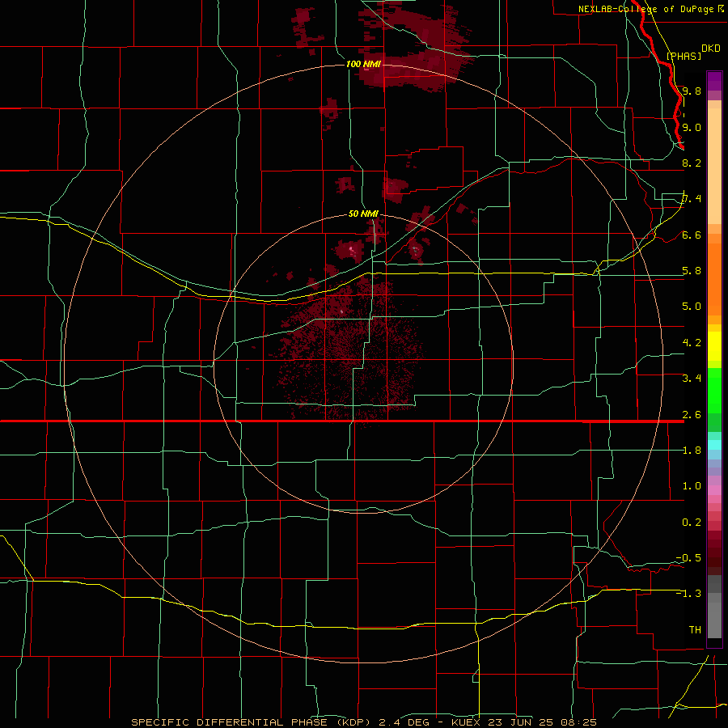The height and width of the screenshot is (728, 728).
Task: Select the 1.8 scale value
Action: tap(692, 451)
